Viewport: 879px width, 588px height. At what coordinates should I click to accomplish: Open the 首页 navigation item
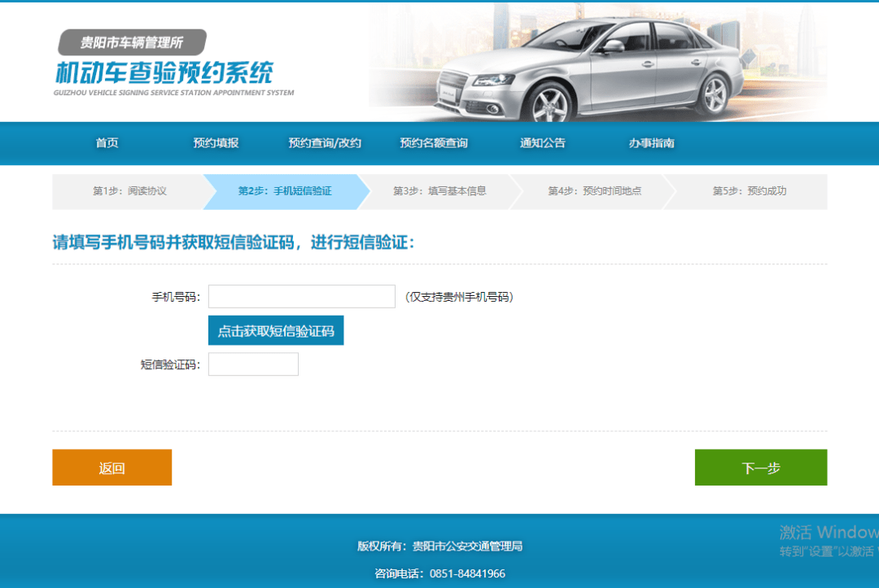point(107,143)
